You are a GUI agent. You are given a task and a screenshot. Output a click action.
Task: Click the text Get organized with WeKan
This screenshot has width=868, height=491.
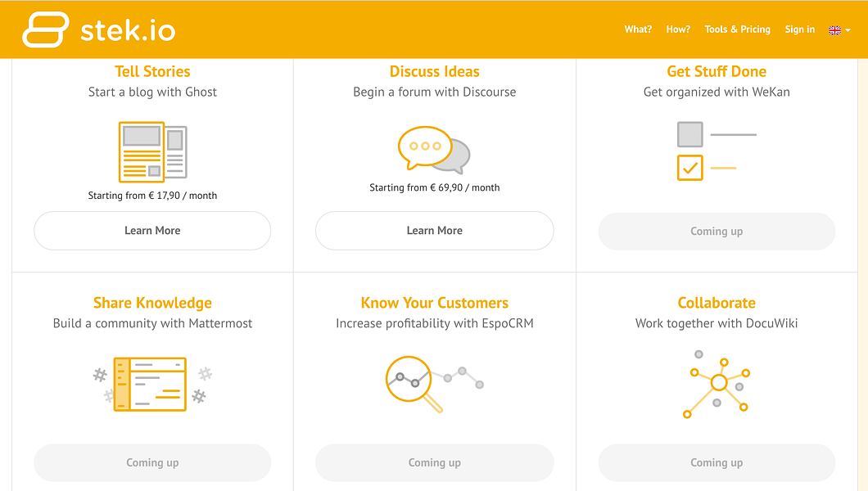click(717, 92)
